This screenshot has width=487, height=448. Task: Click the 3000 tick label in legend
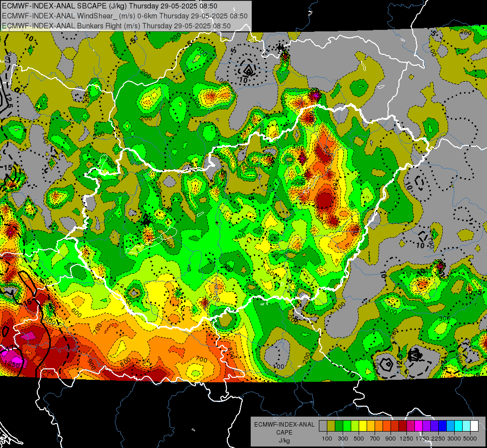coord(454,439)
